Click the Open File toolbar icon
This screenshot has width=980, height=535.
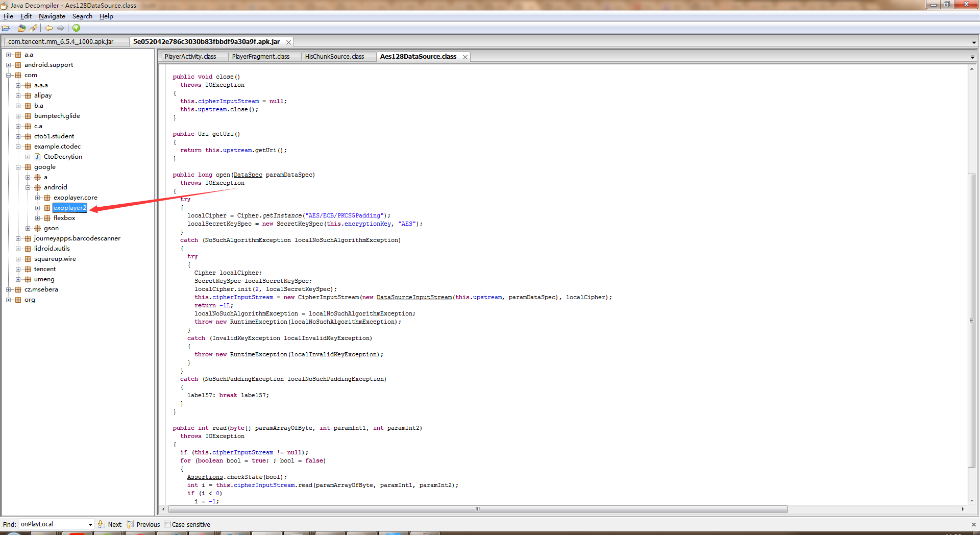[x=6, y=28]
